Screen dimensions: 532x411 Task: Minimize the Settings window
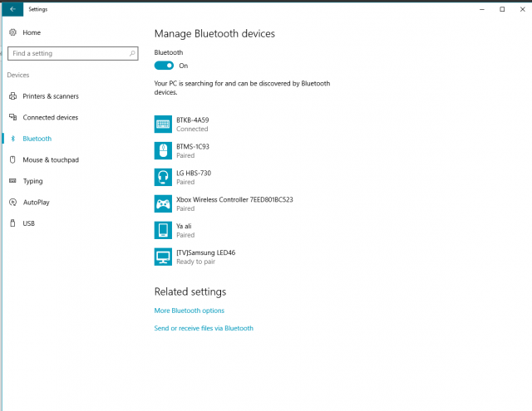coord(482,9)
